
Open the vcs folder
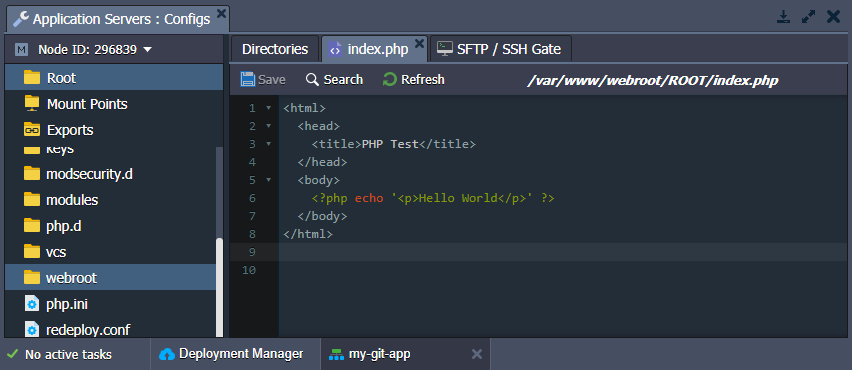[x=111, y=252]
